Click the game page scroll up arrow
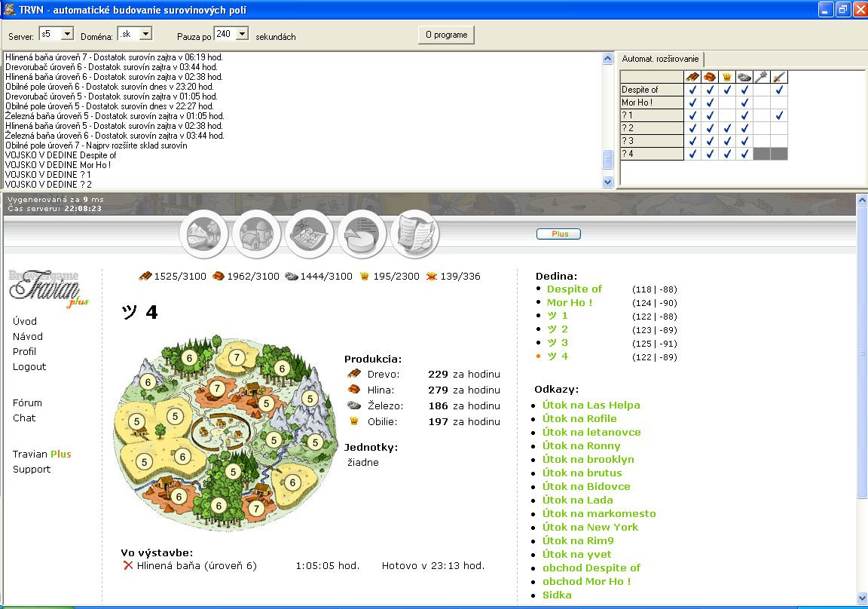 pos(862,200)
